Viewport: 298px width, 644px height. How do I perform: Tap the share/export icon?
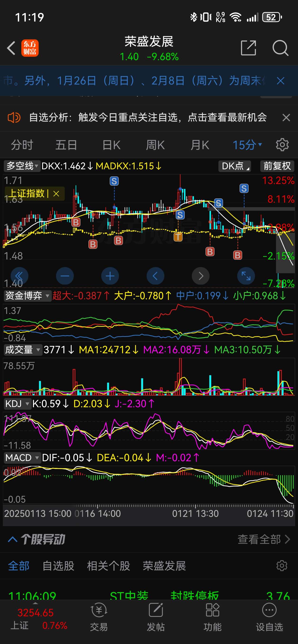tap(248, 48)
